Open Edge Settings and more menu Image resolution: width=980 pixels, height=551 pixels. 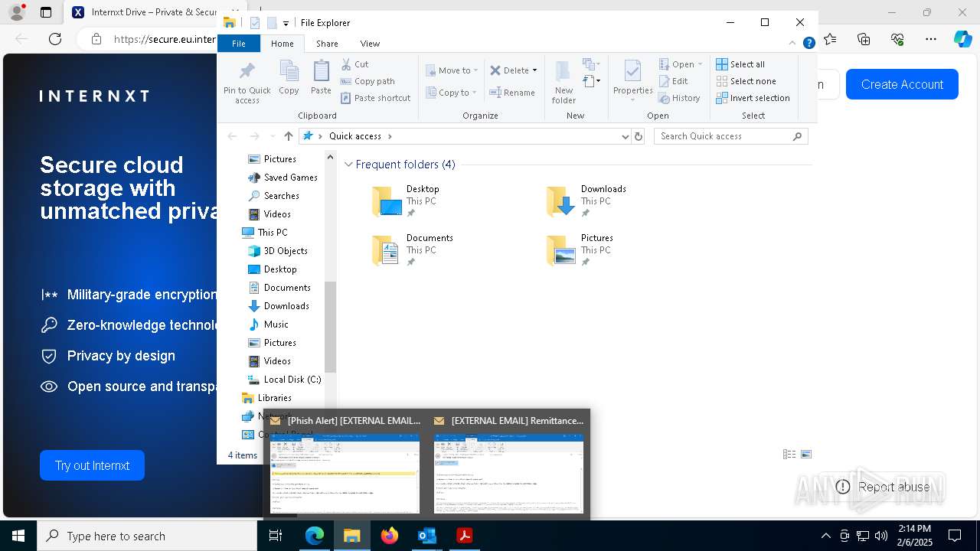[x=931, y=39]
